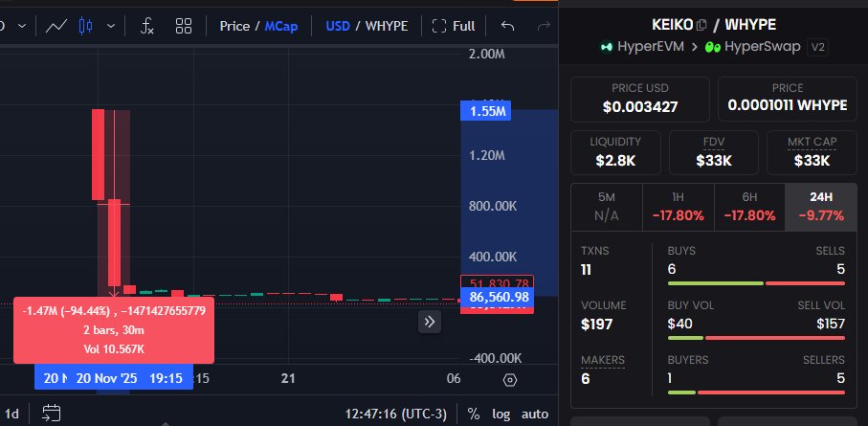Viewport: 868px width, 426px height.
Task: Click the buyers versus sellers ratio bar
Action: coord(756,392)
